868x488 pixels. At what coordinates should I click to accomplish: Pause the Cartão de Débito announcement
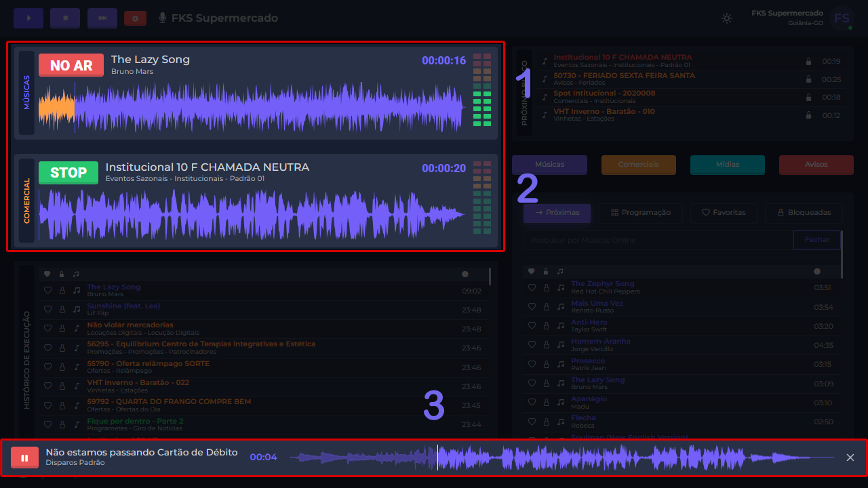point(24,458)
